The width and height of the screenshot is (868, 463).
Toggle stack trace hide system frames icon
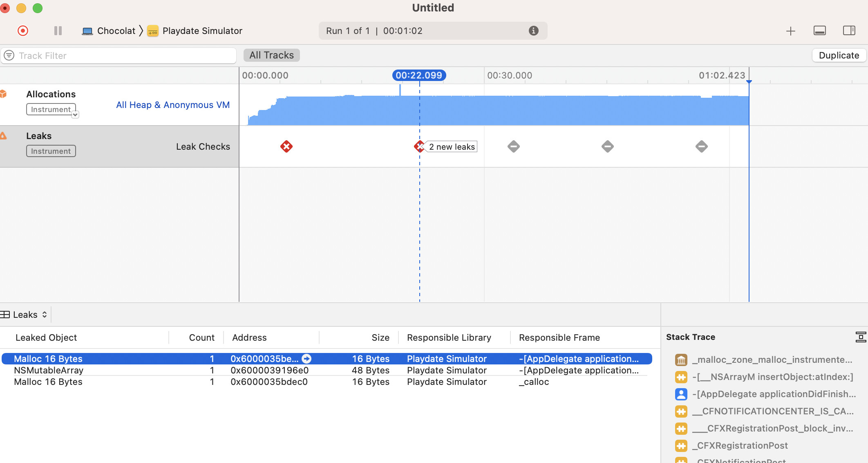[861, 337]
